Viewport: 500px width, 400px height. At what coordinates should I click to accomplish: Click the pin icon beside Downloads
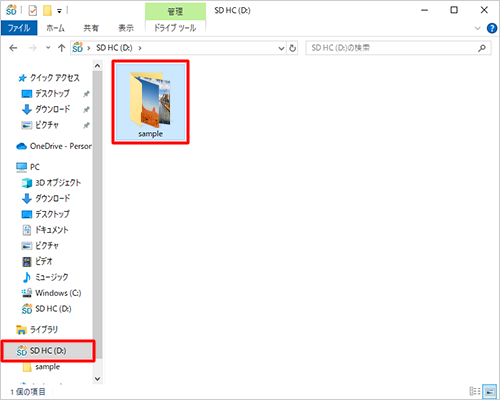[x=86, y=110]
